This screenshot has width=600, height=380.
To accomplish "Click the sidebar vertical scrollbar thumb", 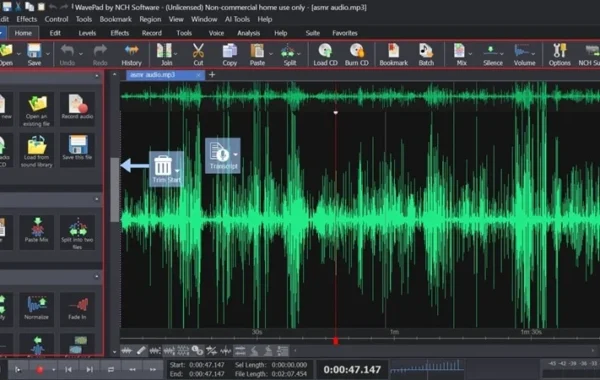I will pyautogui.click(x=114, y=189).
